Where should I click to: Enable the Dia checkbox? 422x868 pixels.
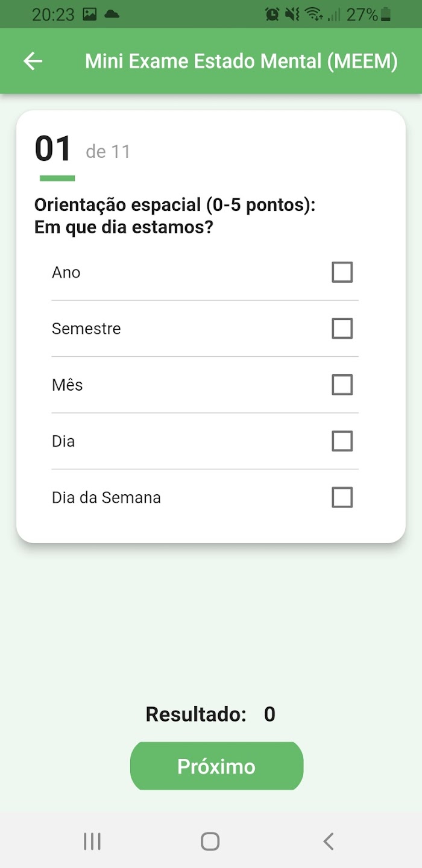coord(342,441)
